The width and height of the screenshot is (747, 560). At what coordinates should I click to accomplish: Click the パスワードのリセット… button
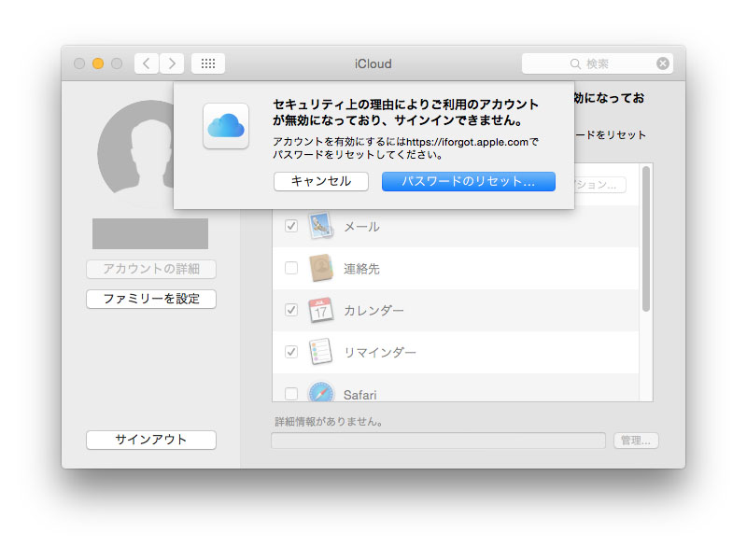[x=469, y=181]
